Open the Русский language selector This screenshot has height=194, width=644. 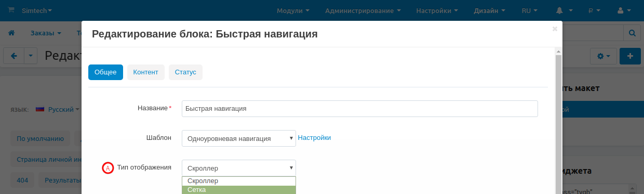(x=57, y=110)
